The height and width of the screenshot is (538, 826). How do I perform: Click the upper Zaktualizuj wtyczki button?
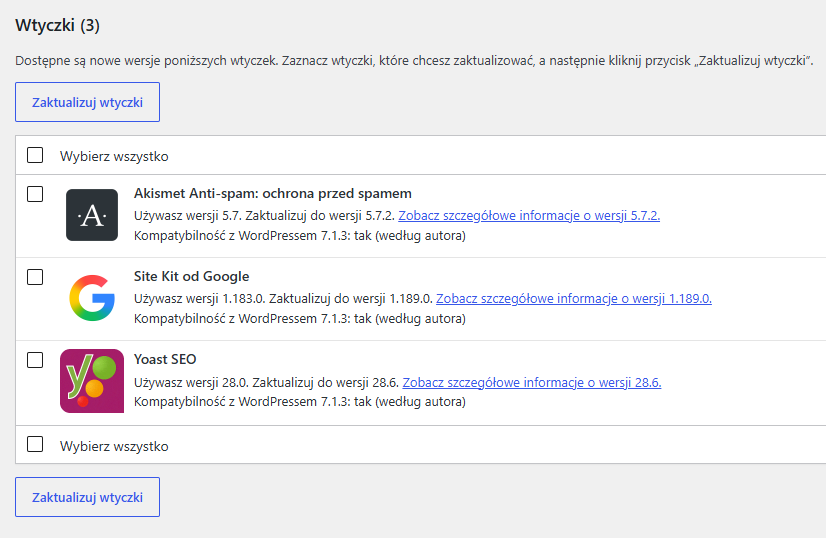point(87,102)
